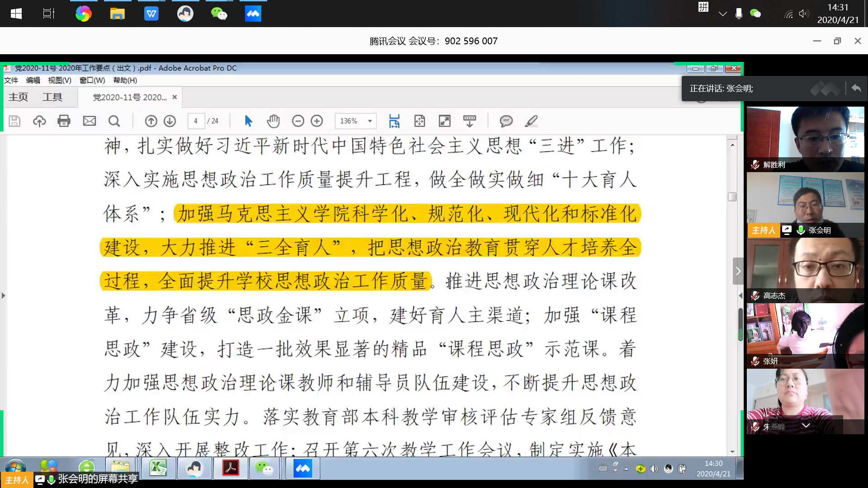Select the Hand pan tool

click(273, 121)
